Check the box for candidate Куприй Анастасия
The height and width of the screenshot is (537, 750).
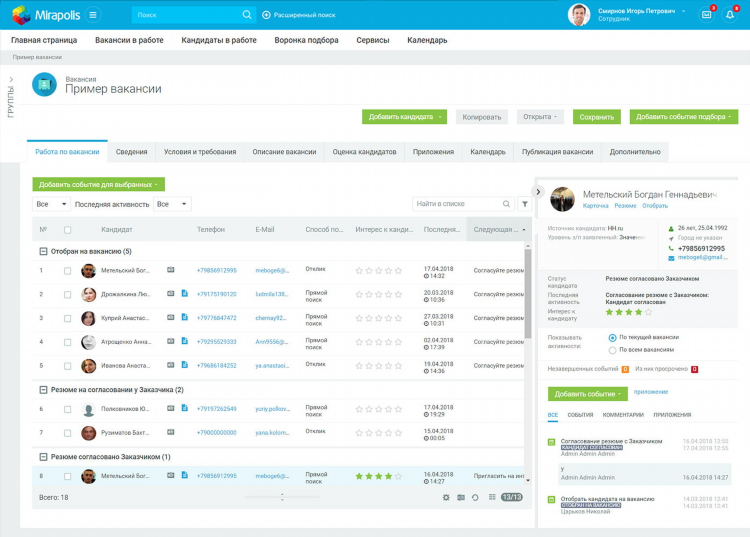pyautogui.click(x=67, y=318)
